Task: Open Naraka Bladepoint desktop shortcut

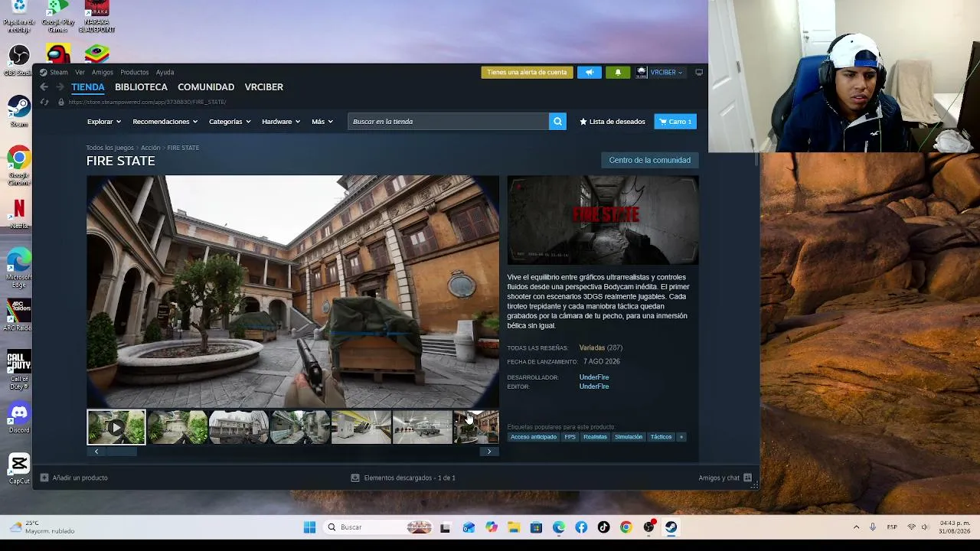Action: point(96,17)
